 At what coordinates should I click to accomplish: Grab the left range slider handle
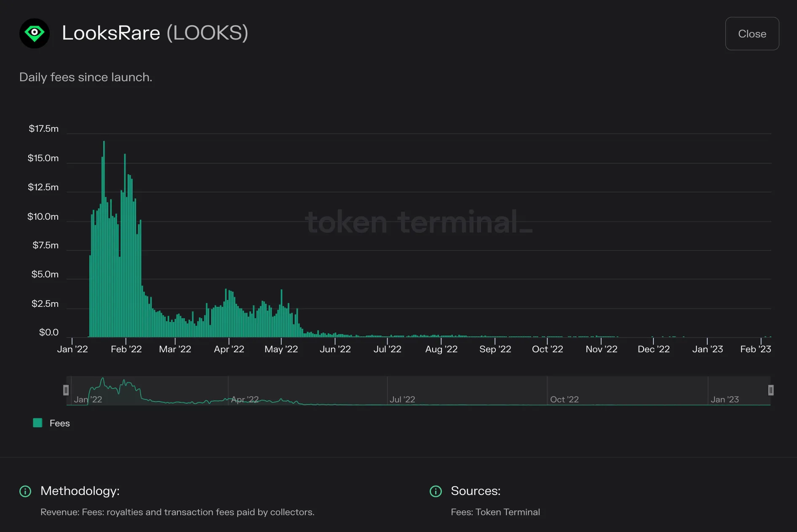pos(66,390)
